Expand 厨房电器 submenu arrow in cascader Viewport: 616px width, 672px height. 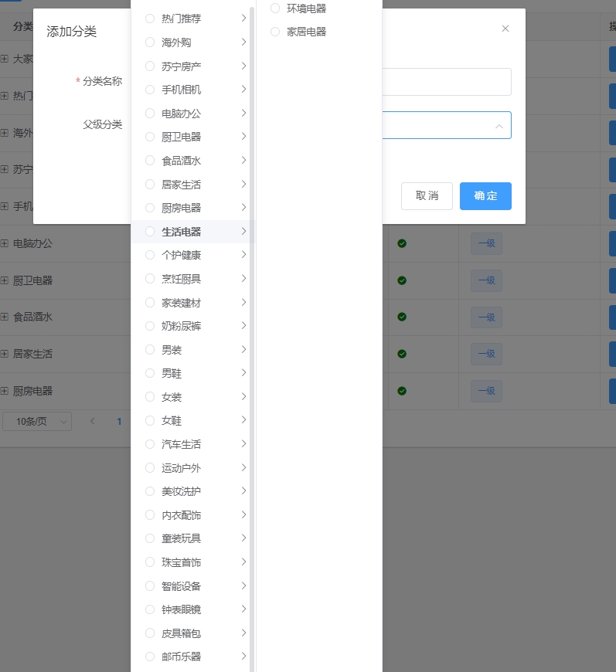pos(243,208)
